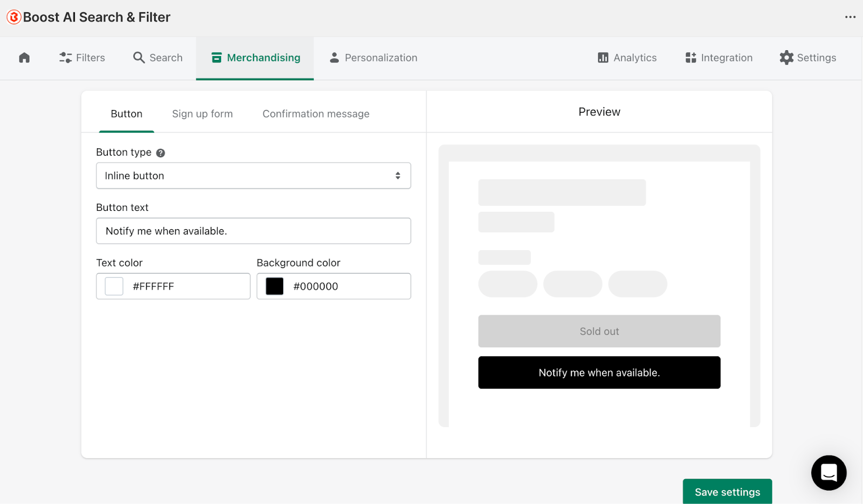Open the Analytics section

627,58
